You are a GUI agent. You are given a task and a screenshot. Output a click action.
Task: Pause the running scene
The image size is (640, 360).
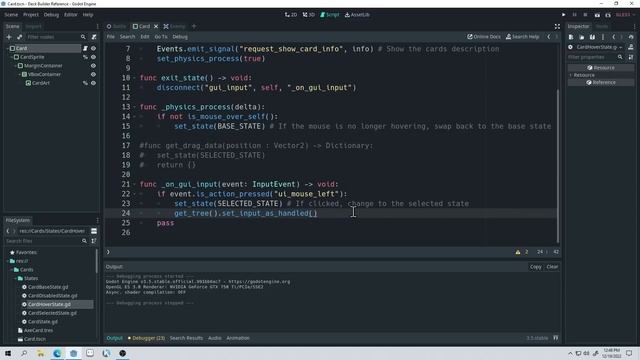[x=575, y=15]
